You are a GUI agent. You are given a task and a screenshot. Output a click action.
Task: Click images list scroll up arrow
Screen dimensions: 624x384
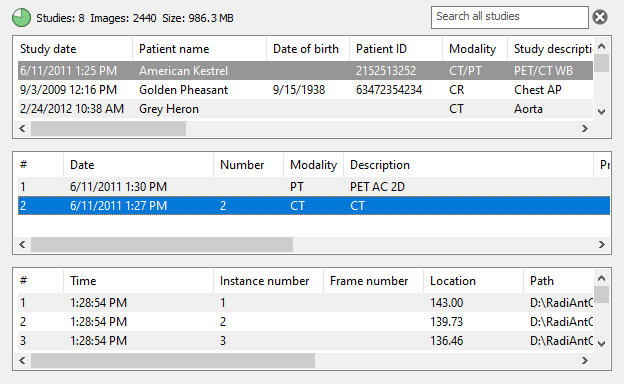[602, 278]
